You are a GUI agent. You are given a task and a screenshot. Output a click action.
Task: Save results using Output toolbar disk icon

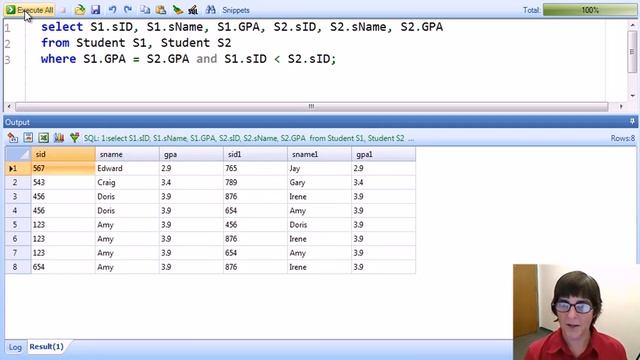tap(28, 138)
